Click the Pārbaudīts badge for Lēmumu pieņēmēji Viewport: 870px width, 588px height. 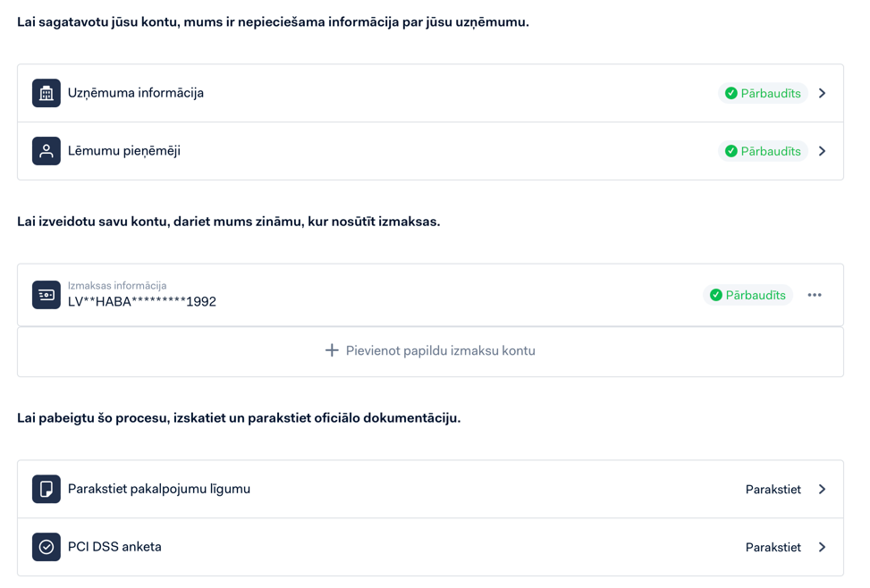click(x=763, y=151)
